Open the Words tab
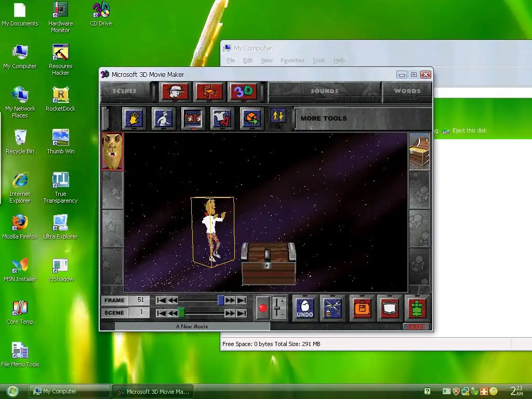This screenshot has width=532, height=399. point(407,91)
